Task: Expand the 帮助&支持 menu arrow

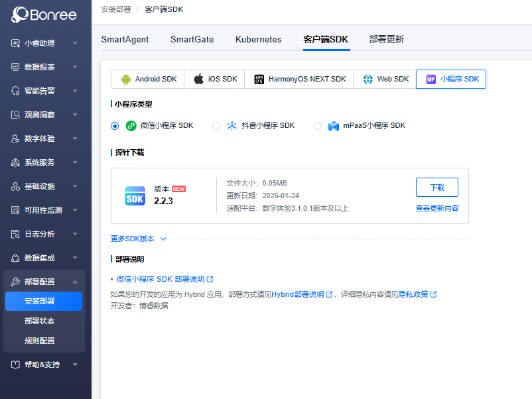Action: [75, 365]
